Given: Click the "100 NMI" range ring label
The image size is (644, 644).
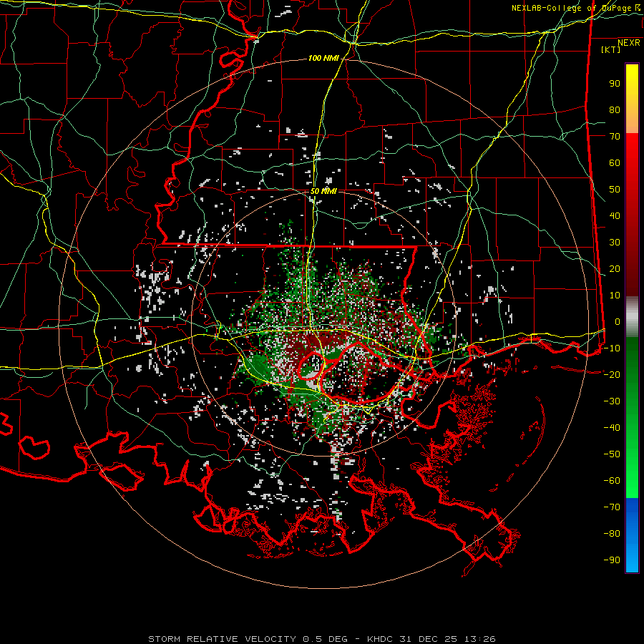Looking at the screenshot, I should pos(323,59).
